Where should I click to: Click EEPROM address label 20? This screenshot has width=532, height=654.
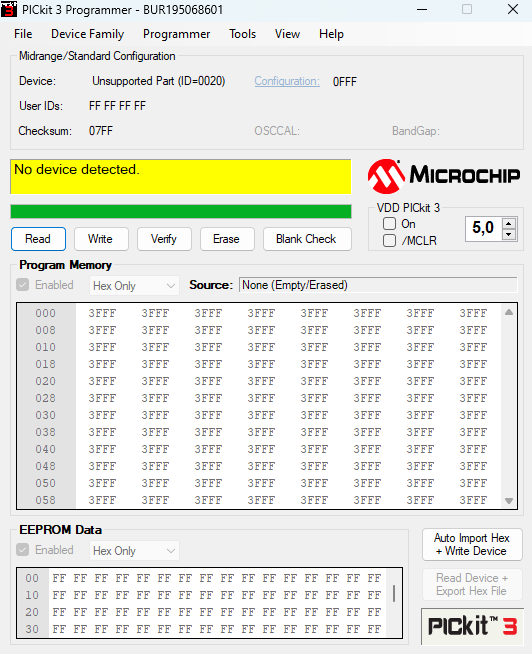coord(32,612)
